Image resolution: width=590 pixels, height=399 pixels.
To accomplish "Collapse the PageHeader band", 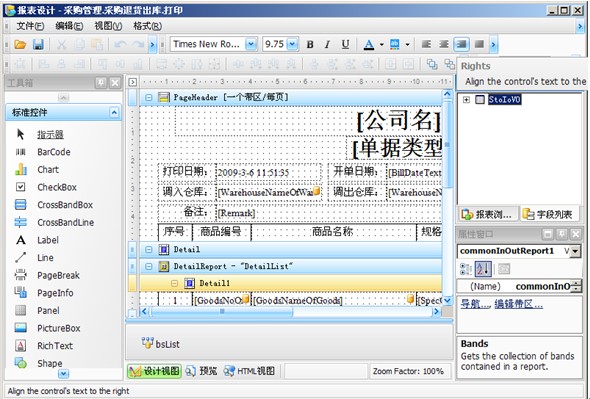I will (149, 97).
